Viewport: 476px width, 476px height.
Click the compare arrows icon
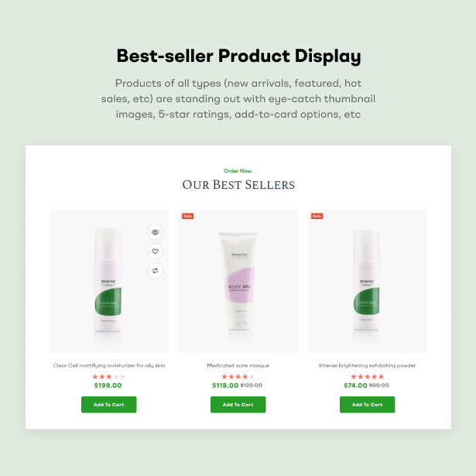pos(155,270)
